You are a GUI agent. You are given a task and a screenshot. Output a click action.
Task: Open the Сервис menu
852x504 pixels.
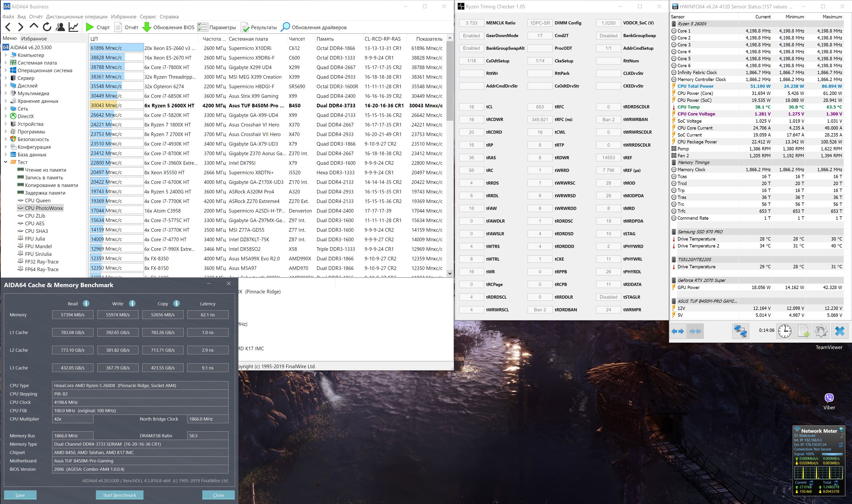click(x=148, y=17)
